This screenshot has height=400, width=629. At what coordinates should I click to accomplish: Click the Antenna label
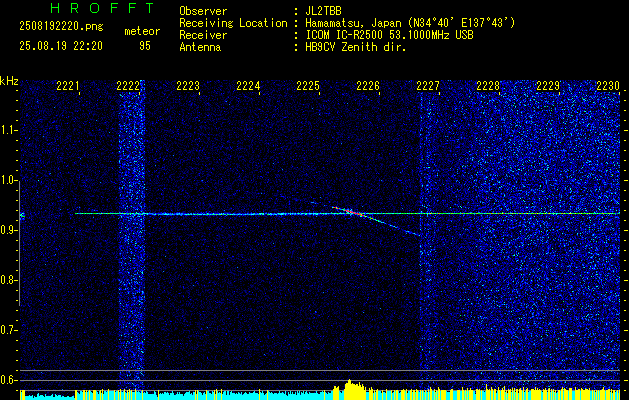[x=200, y=47]
